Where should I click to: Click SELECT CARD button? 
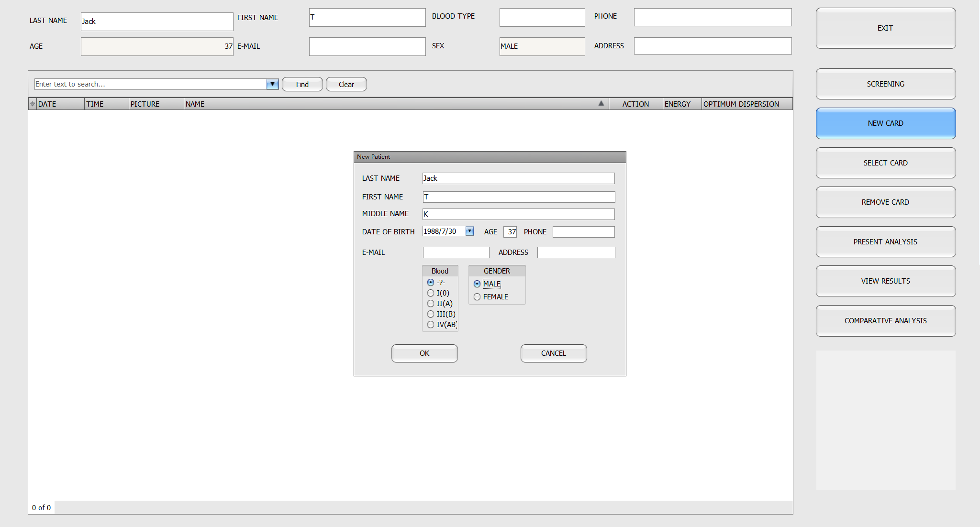885,163
